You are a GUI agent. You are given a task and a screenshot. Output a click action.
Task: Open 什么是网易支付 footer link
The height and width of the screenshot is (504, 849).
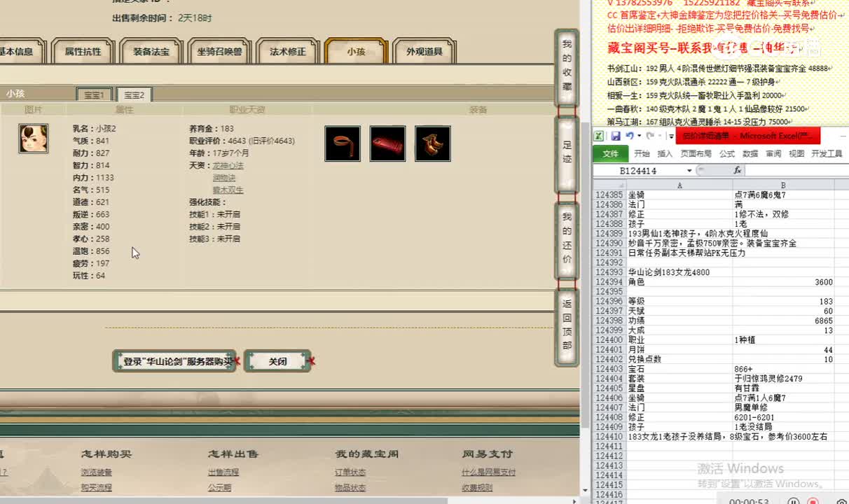[489, 472]
